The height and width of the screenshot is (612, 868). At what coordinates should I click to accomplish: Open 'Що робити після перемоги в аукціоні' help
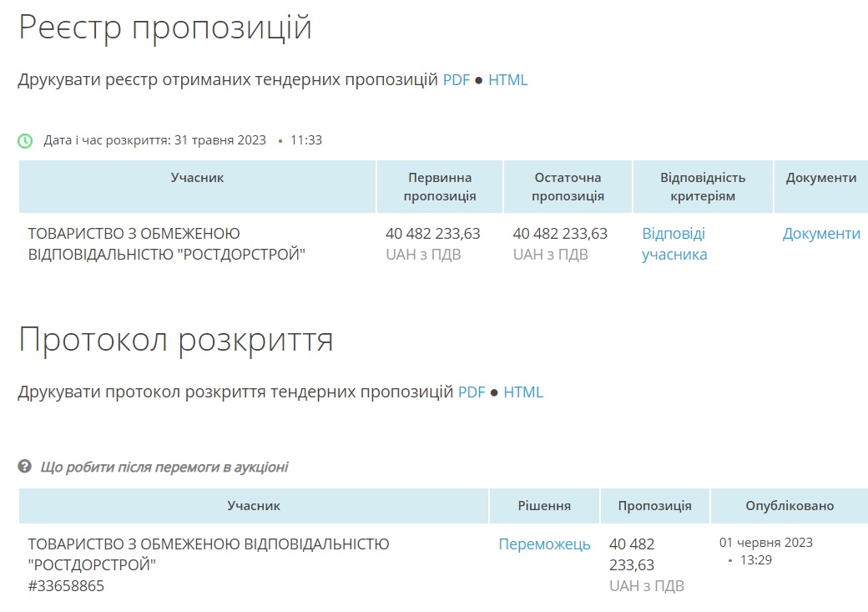click(x=164, y=467)
